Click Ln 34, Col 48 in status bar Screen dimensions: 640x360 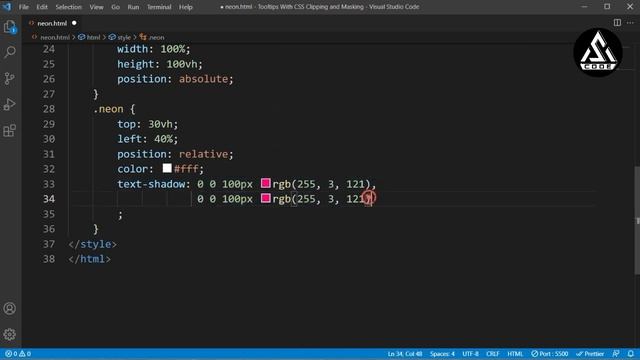pos(405,354)
